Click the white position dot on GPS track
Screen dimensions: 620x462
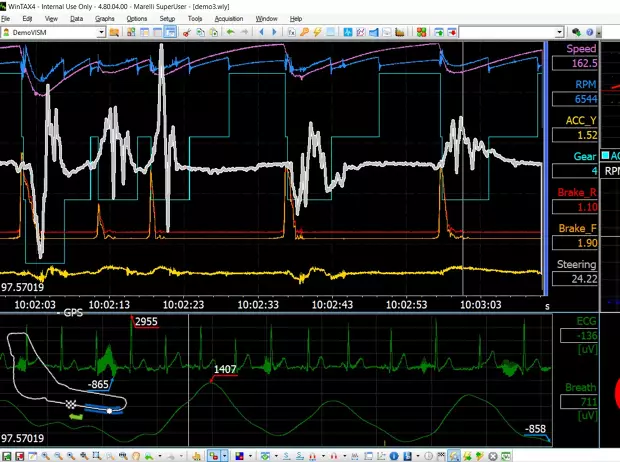pos(110,411)
